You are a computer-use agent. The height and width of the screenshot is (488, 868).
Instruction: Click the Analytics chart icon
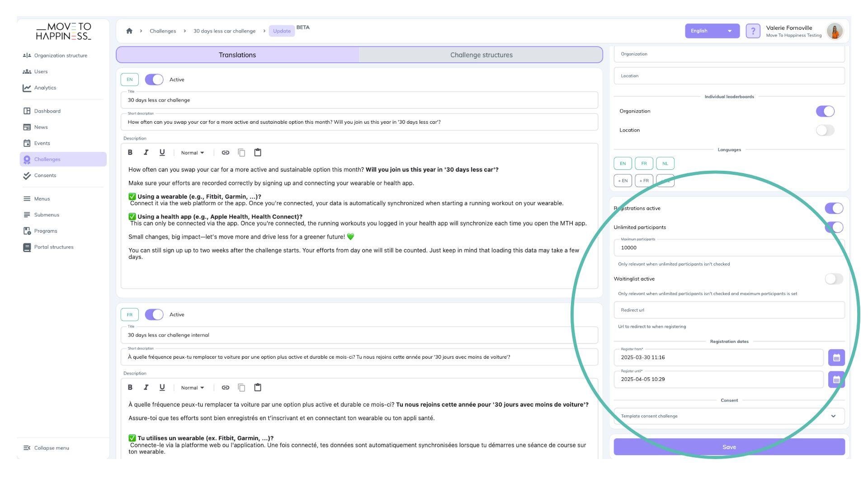(x=27, y=88)
